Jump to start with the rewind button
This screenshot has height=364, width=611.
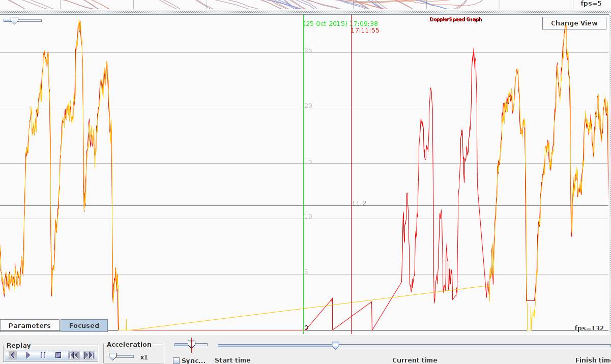point(73,355)
